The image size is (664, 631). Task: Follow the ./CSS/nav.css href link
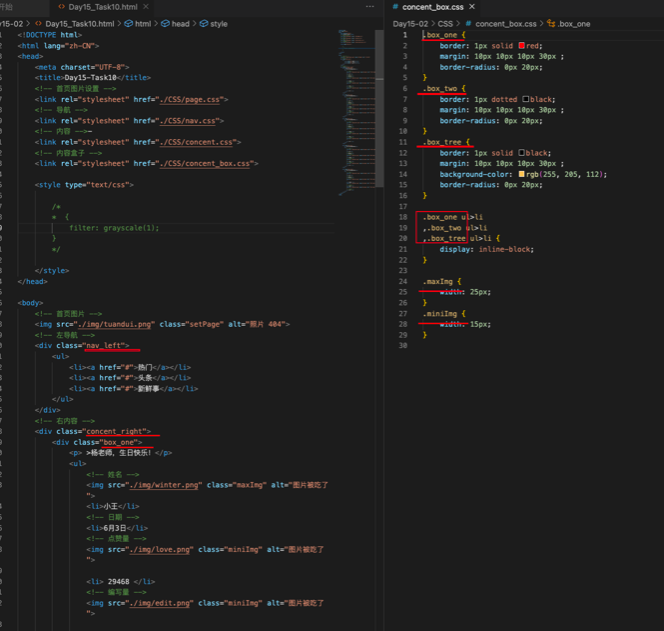tap(188, 121)
